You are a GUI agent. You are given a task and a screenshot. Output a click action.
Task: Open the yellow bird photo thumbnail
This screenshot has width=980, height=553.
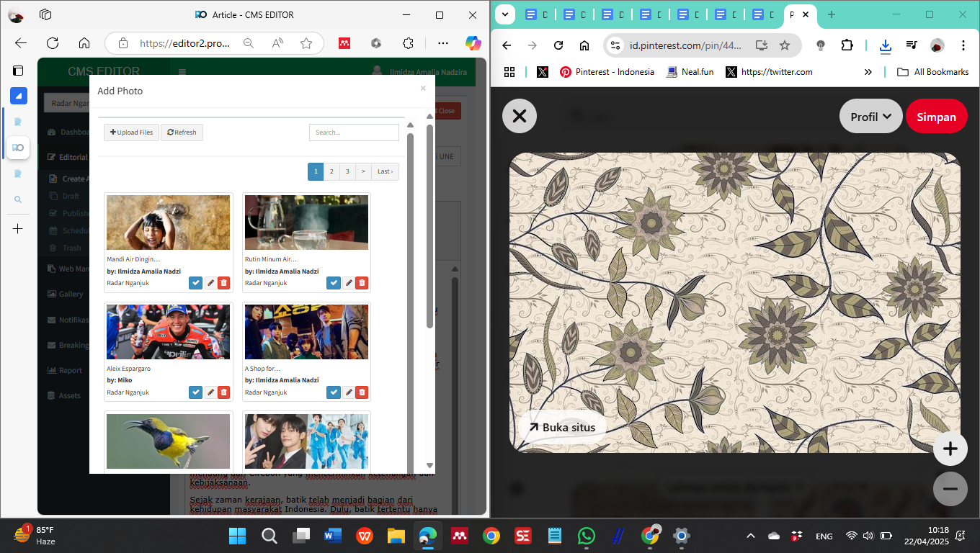coord(168,441)
